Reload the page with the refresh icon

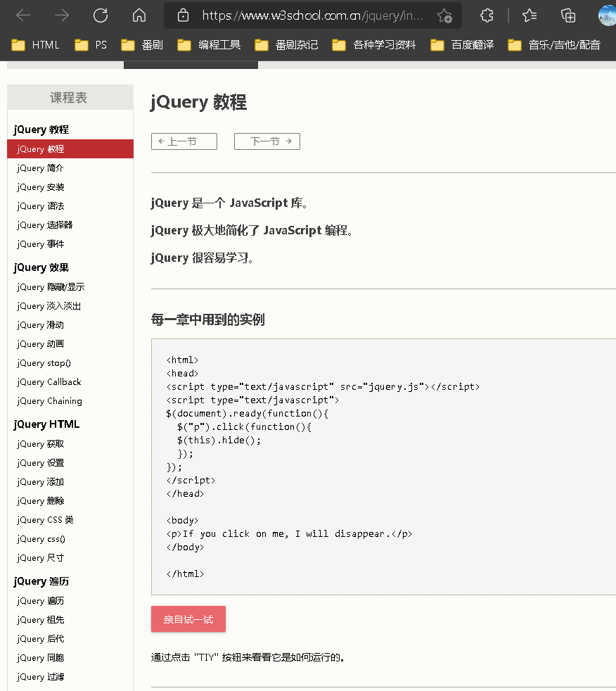(x=101, y=15)
